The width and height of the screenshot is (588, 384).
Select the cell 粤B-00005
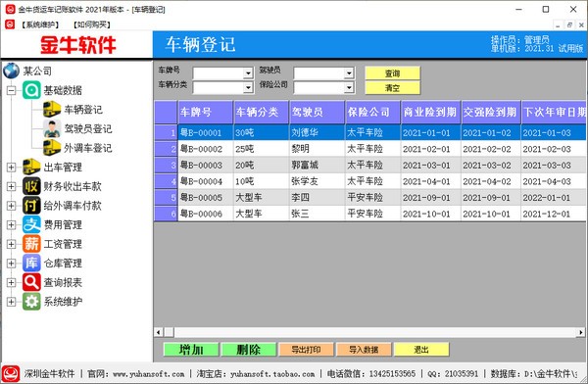pyautogui.click(x=206, y=197)
